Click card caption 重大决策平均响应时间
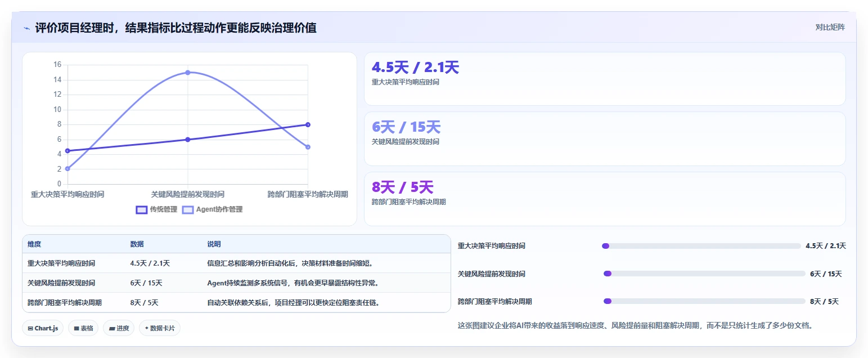Viewport: 868px width, 358px height. (x=406, y=82)
